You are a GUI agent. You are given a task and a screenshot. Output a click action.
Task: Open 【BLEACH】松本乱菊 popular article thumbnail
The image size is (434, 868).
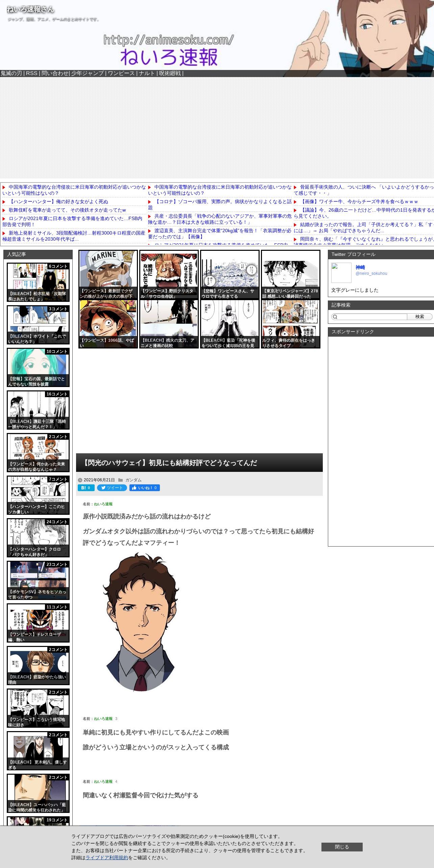(38, 282)
